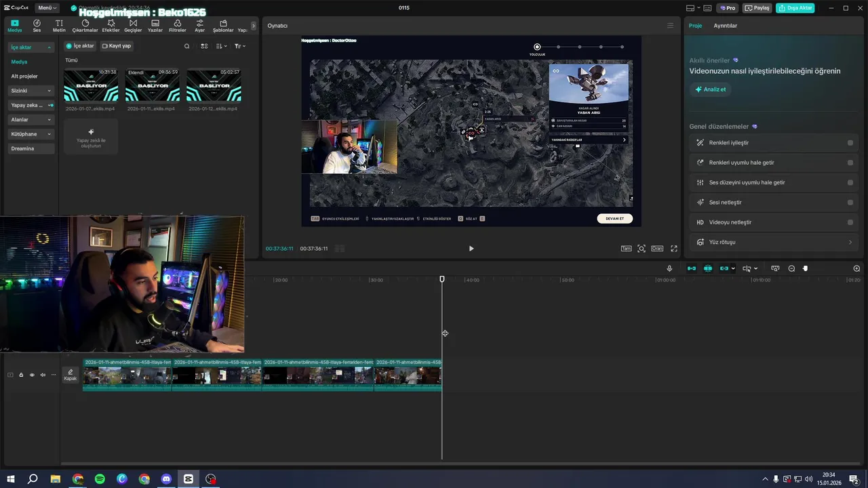Viewport: 868px width, 488px height.
Task: Click the search icon in media panel
Action: click(187, 46)
